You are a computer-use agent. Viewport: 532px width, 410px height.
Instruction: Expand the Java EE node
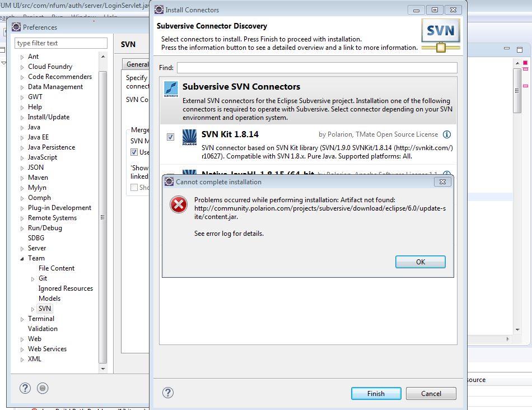click(22, 138)
